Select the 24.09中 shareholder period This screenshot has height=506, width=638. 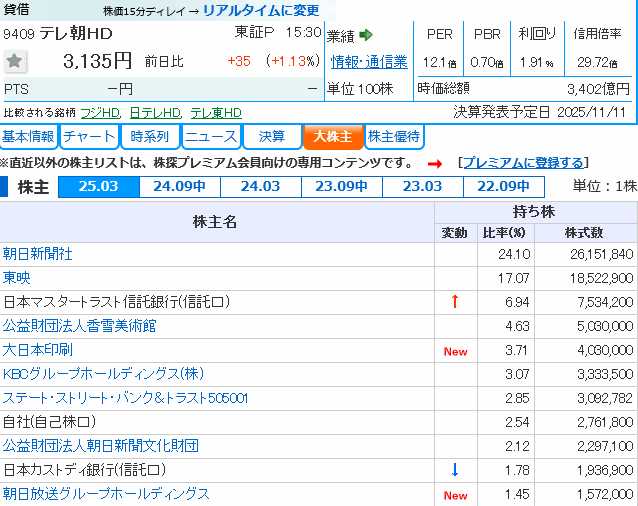[x=179, y=186]
